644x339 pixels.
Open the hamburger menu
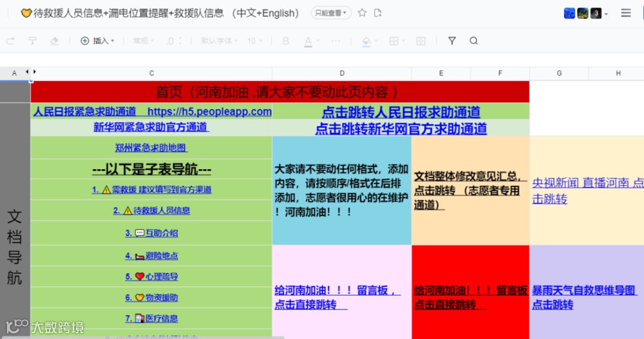(626, 13)
